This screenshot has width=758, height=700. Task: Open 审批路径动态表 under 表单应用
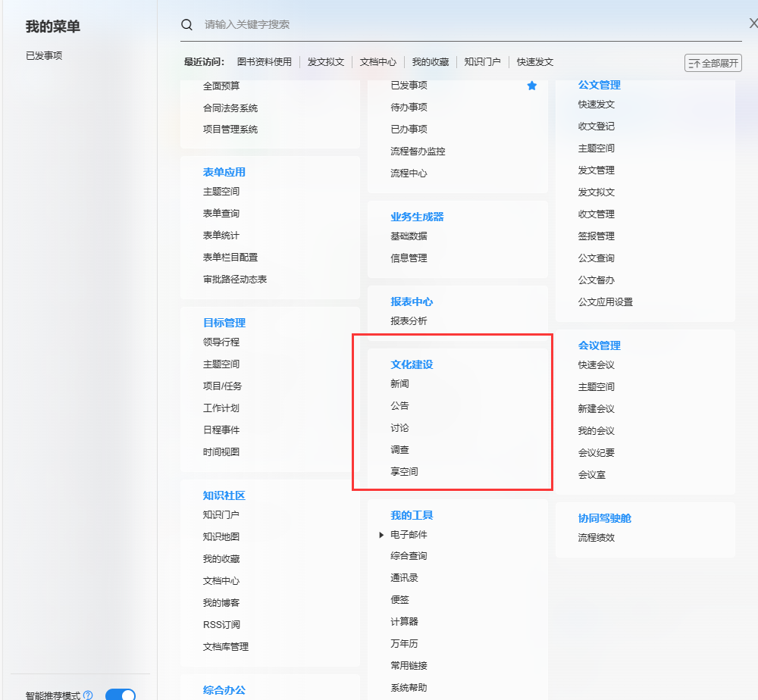point(235,280)
